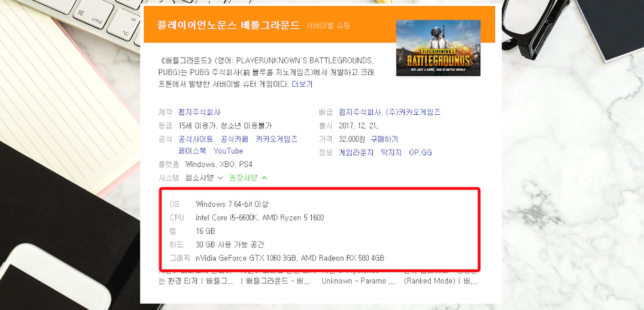Open the 펍지주식회사 link next to 제작
The height and width of the screenshot is (310, 644).
point(200,112)
